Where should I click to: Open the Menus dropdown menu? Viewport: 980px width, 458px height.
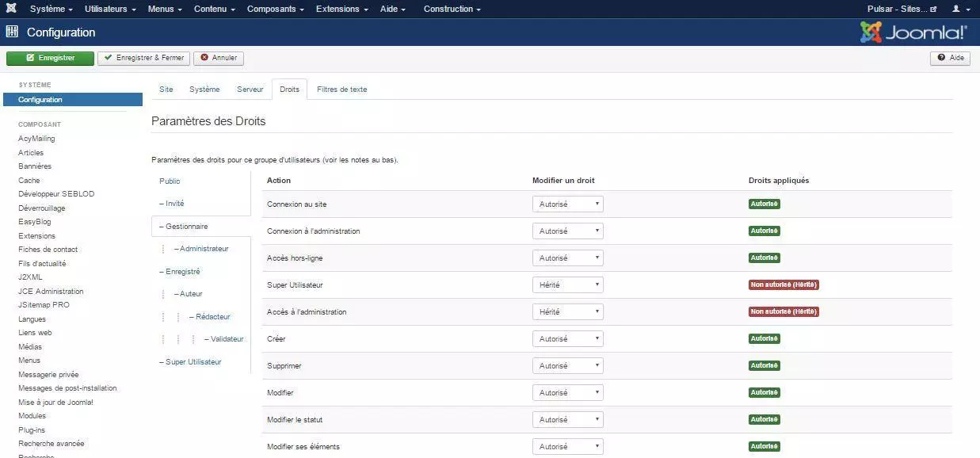pyautogui.click(x=165, y=9)
